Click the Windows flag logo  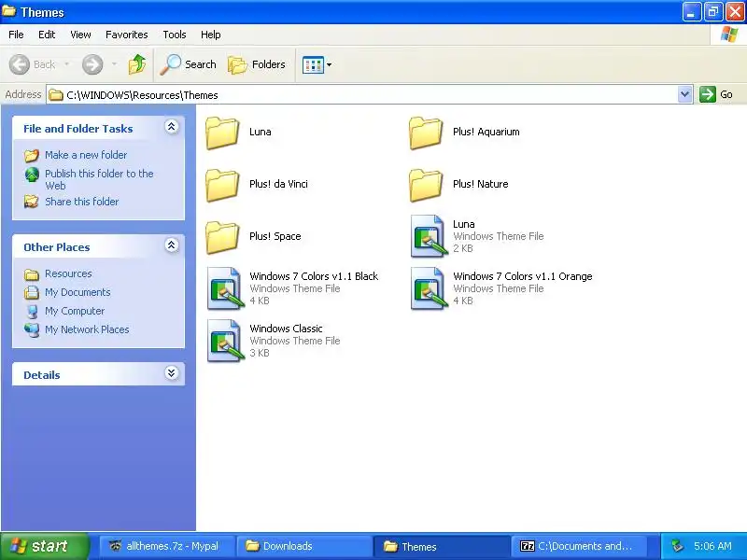point(729,35)
